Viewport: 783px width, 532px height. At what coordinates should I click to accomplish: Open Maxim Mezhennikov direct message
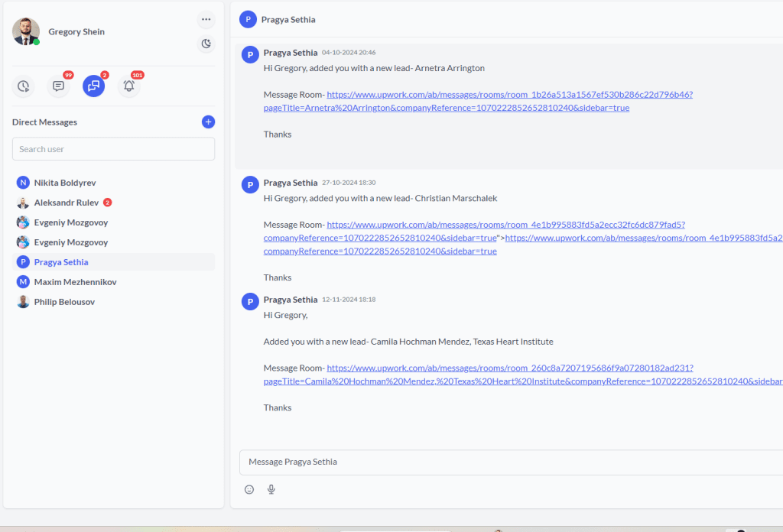75,282
